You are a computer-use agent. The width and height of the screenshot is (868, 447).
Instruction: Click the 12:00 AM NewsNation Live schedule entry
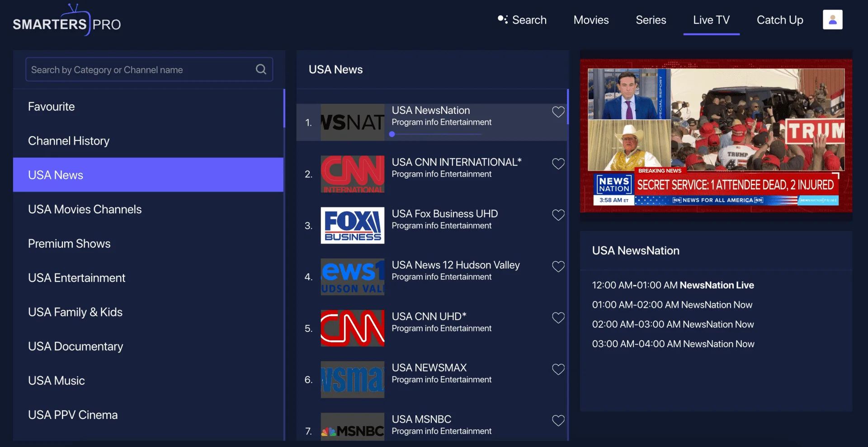[x=673, y=285]
